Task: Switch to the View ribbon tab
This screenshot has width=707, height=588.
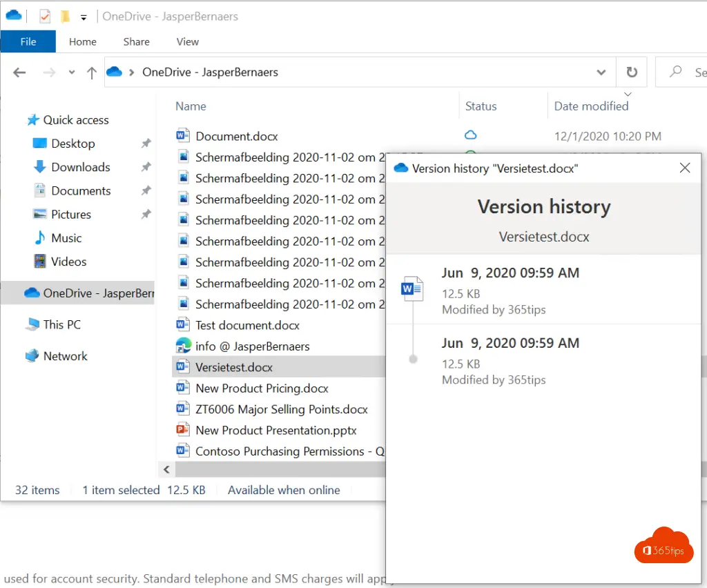Action: [187, 41]
